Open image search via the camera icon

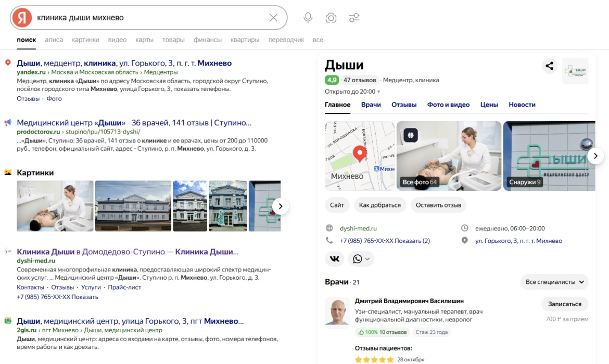click(331, 17)
